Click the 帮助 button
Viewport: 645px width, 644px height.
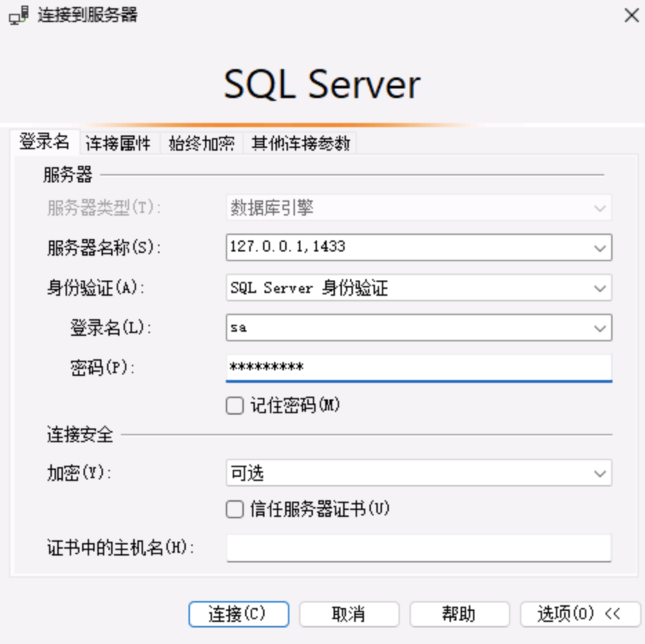[459, 614]
